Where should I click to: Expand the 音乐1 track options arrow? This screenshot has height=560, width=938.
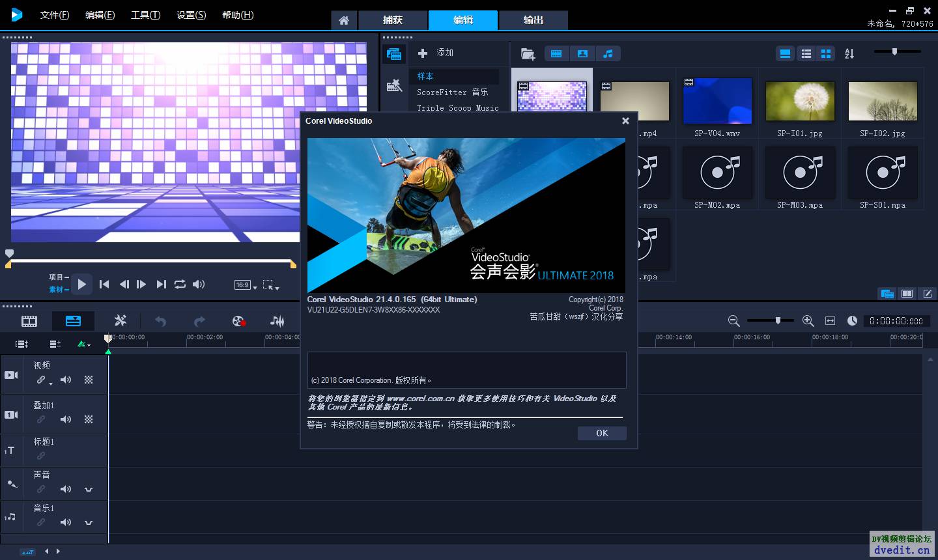[x=89, y=522]
